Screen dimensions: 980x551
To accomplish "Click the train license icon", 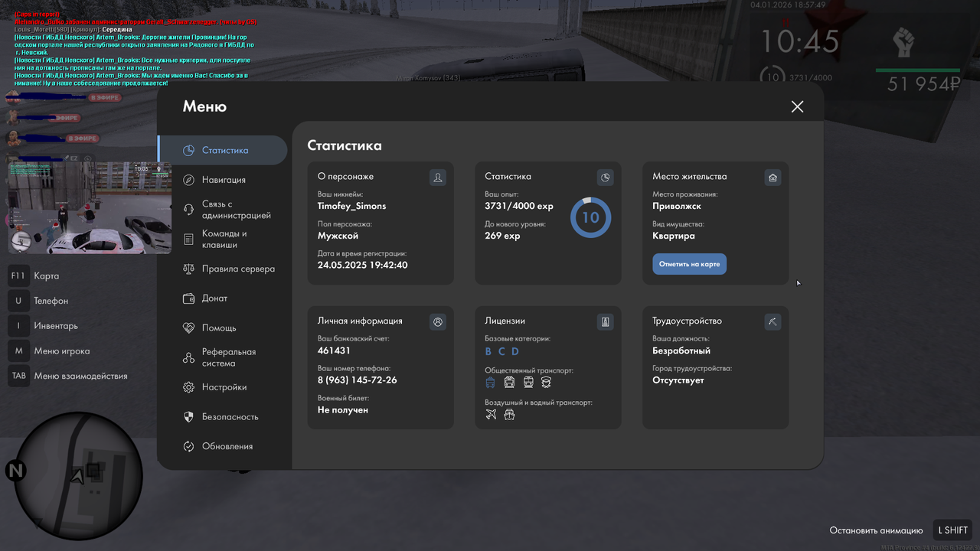I will coord(546,382).
